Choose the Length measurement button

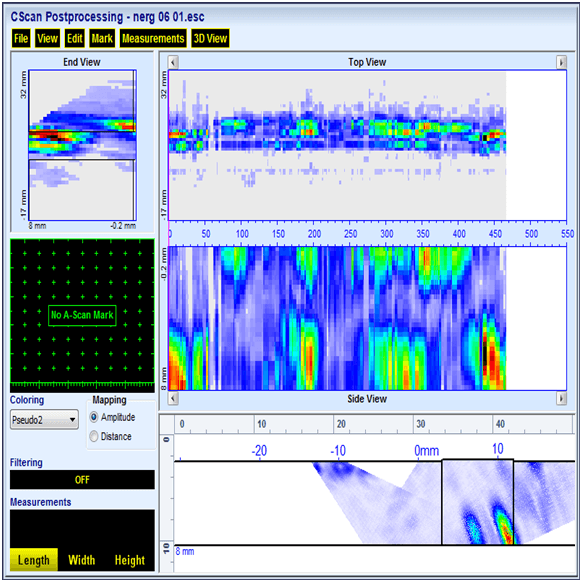pos(34,560)
